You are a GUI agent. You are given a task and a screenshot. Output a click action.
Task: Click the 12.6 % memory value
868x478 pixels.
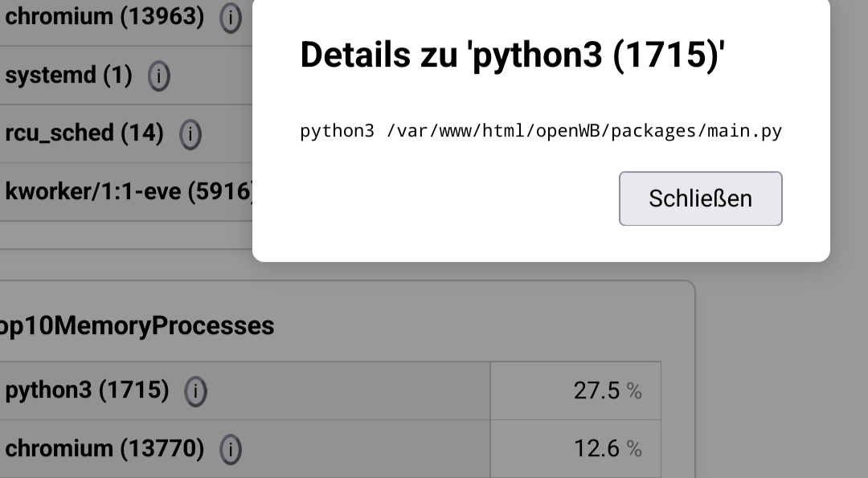point(596,448)
